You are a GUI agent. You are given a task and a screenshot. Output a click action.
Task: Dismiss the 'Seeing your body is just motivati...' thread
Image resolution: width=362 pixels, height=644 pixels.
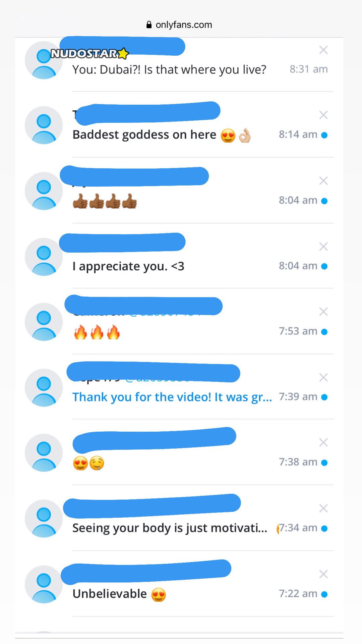click(323, 508)
